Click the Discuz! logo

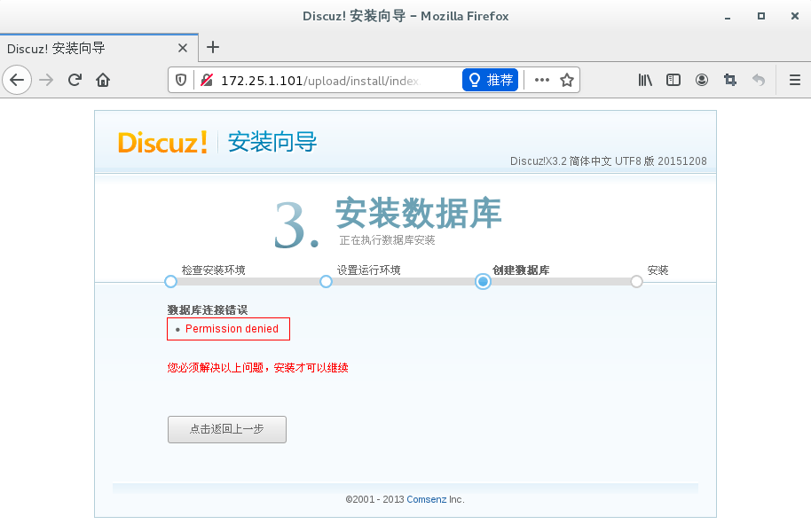coord(163,142)
